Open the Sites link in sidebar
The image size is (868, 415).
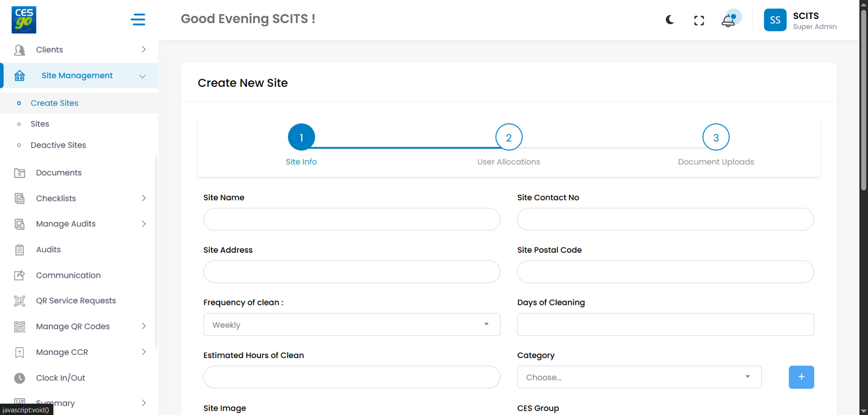(40, 124)
